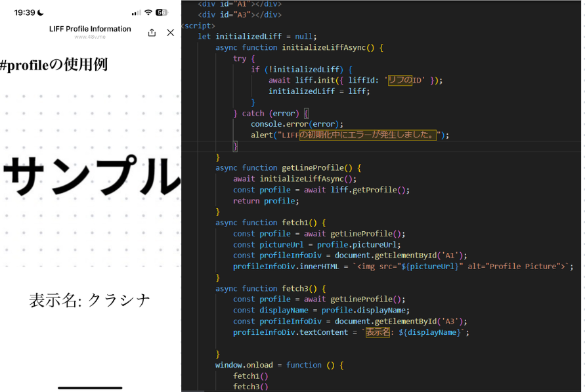Click the 'const pictureUrl' line
This screenshot has width=585, height=392.
[316, 245]
